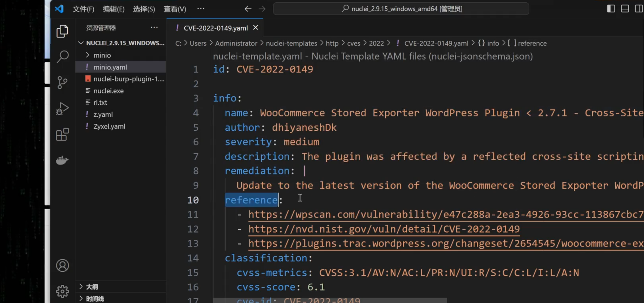
Task: Expand the minio folder
Action: [102, 55]
